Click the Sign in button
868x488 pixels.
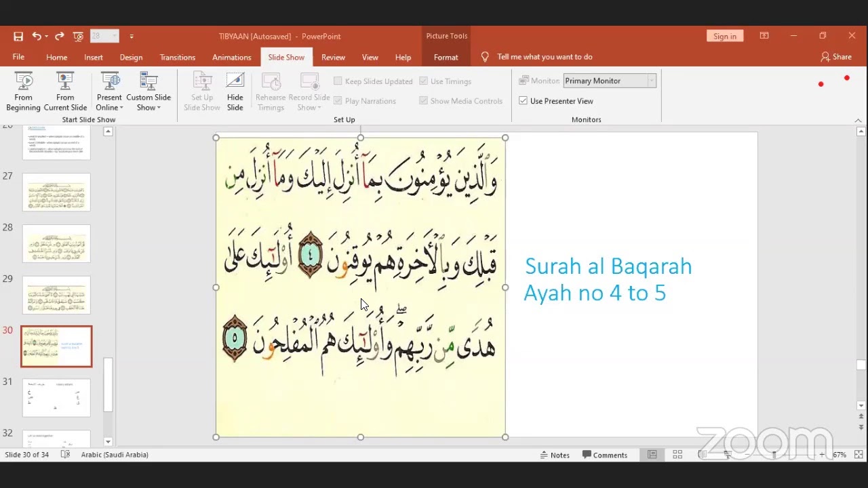725,36
